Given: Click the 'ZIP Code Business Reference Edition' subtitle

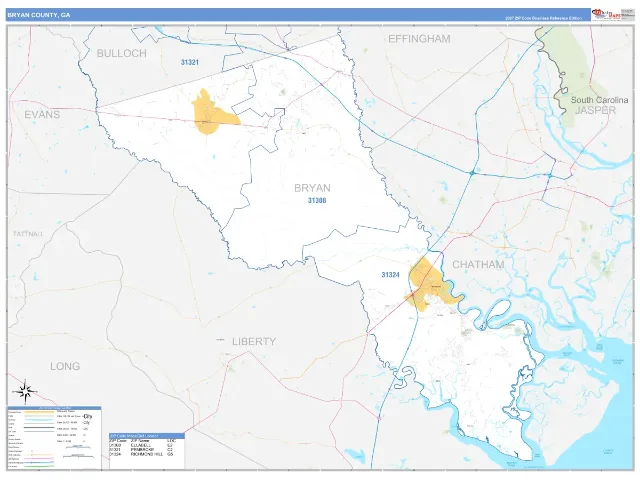Looking at the screenshot, I should tap(543, 18).
